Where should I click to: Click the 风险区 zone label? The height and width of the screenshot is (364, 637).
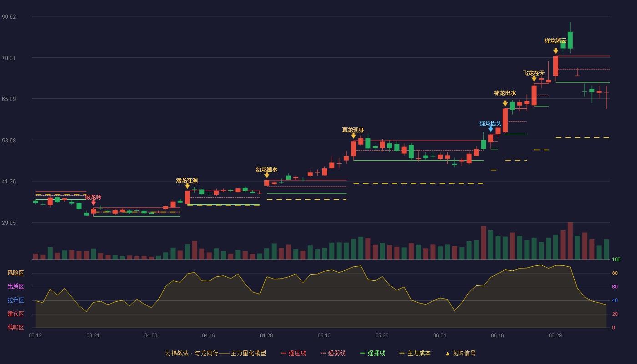pos(16,273)
